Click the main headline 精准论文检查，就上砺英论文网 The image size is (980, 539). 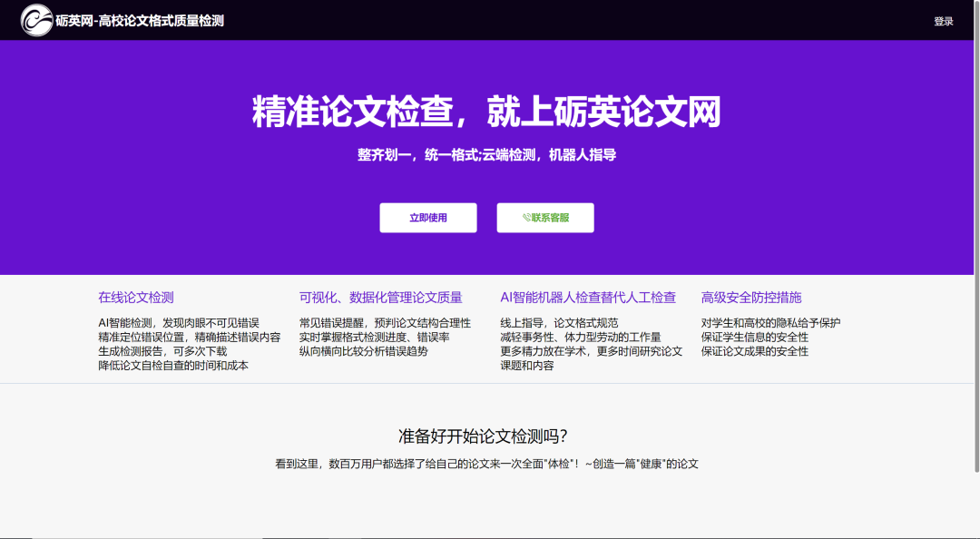pos(486,112)
